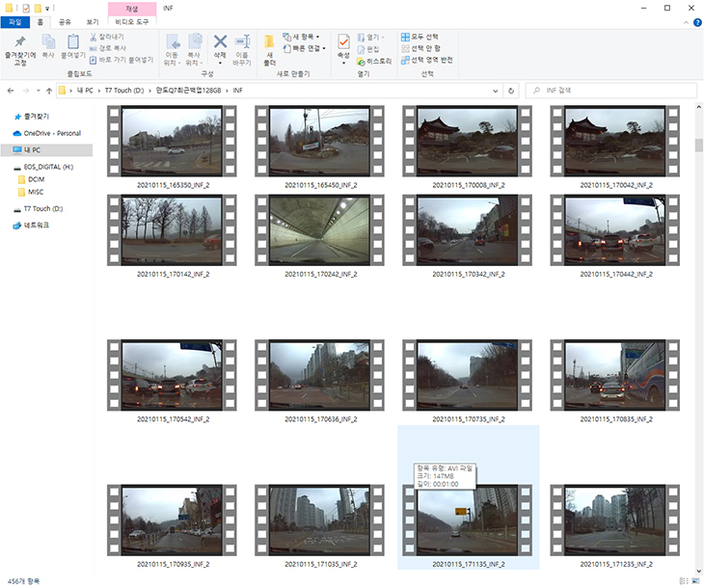This screenshot has height=588, width=704.
Task: Open Properties (속성) dropdown arrow
Action: click(x=343, y=64)
